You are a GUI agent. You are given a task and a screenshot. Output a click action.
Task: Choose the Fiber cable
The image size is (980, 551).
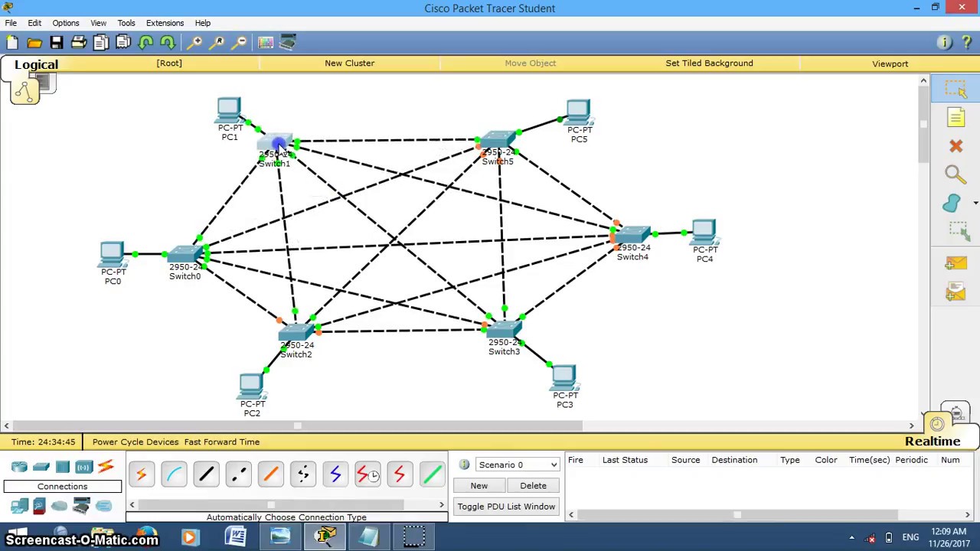[x=270, y=474]
